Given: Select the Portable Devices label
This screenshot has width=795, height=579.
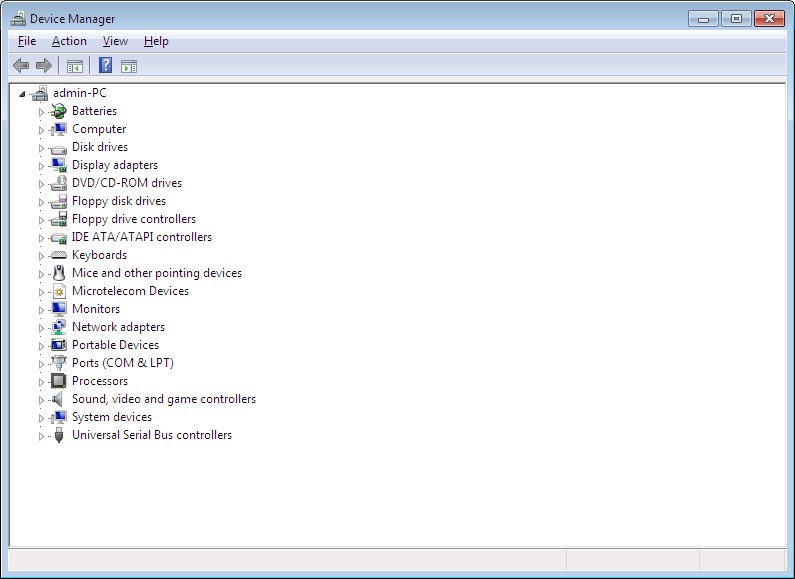Looking at the screenshot, I should 115,345.
